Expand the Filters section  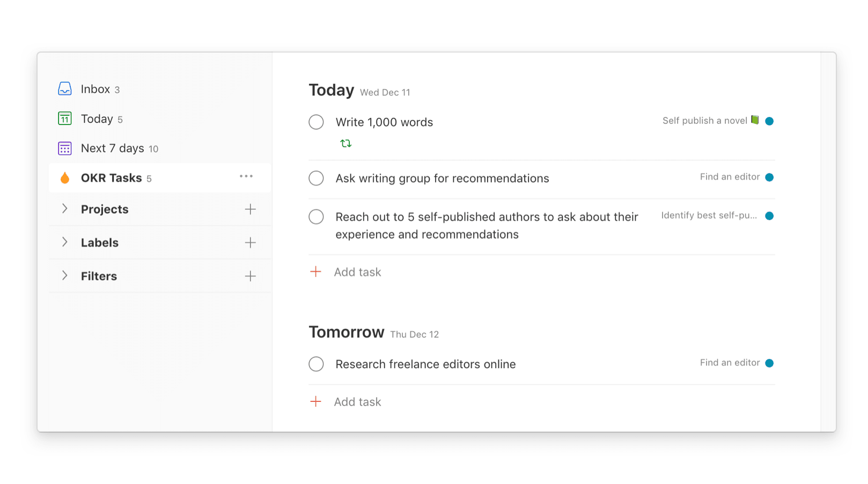65,276
